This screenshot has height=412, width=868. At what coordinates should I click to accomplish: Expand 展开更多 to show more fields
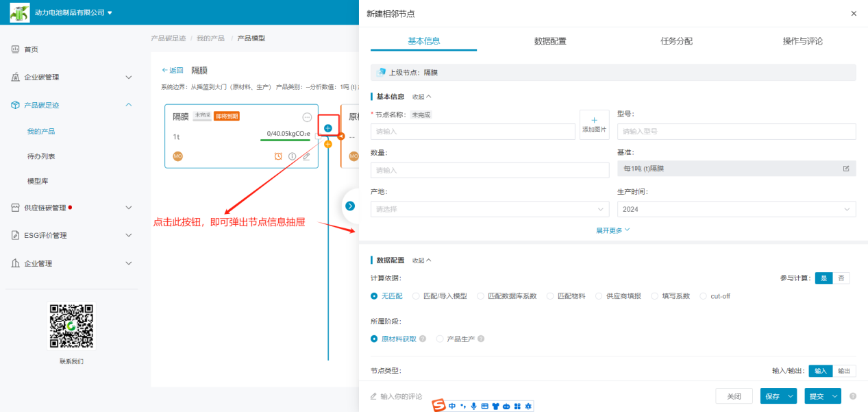click(x=612, y=230)
